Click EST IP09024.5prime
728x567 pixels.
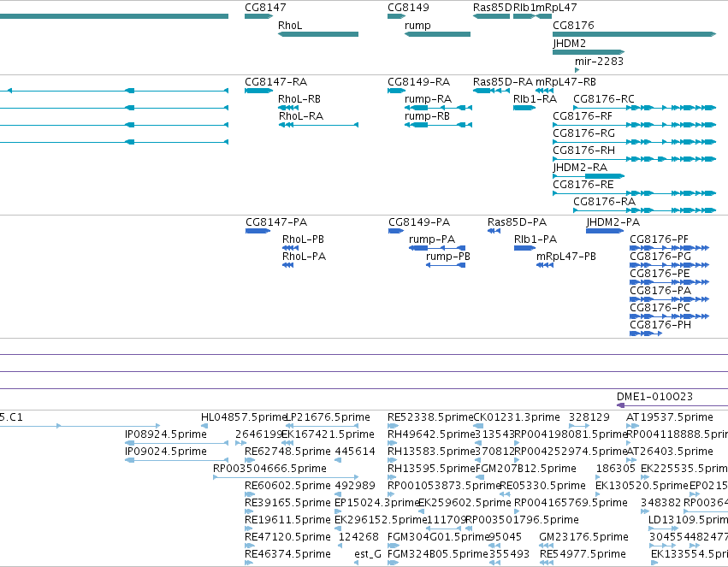[176, 460]
